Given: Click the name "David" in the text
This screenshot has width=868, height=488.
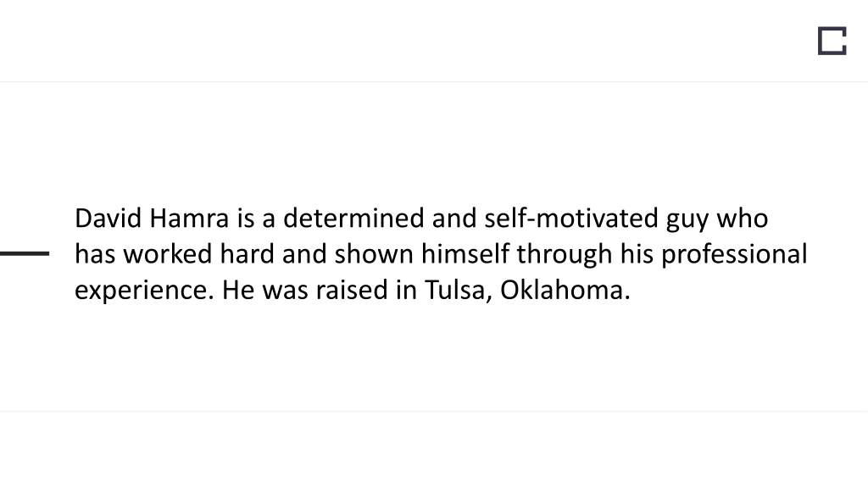Looking at the screenshot, I should pos(108,218).
